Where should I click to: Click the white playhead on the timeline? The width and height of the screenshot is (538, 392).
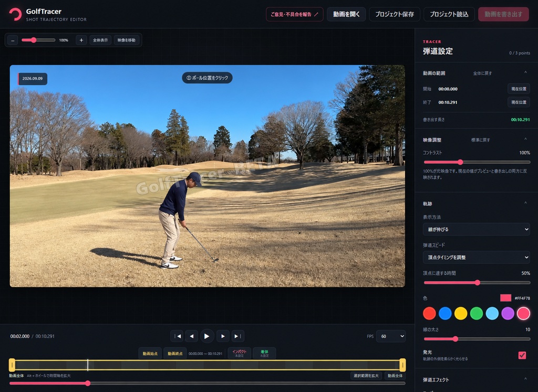point(88,365)
